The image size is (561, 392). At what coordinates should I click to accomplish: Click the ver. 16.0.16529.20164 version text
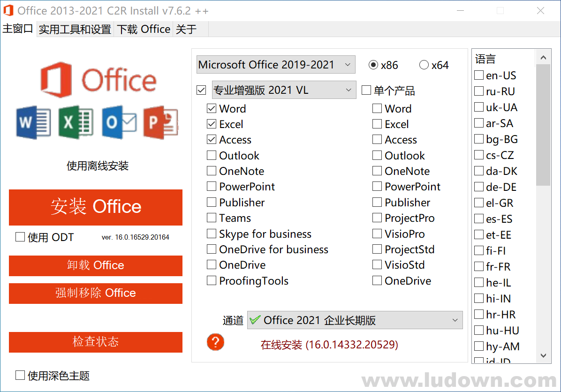click(135, 237)
